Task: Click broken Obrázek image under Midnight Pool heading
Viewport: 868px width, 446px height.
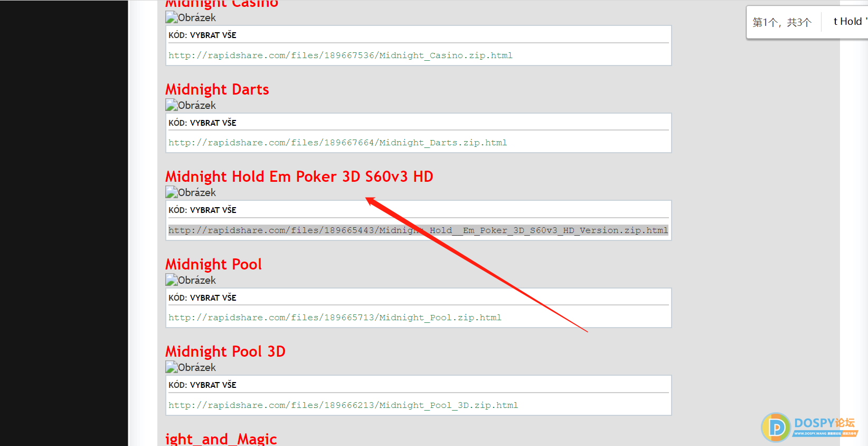Action: [x=191, y=280]
